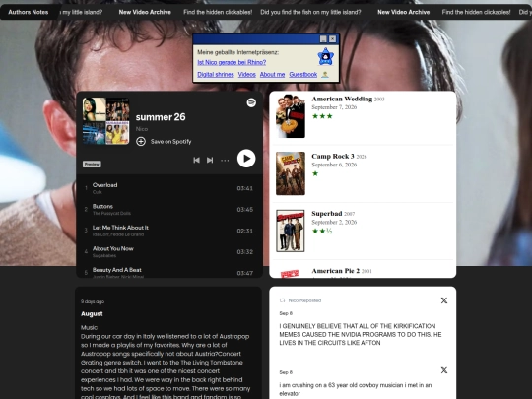532x399 pixels.
Task: Click the three-star rating for American Wedding
Action: [x=322, y=116]
